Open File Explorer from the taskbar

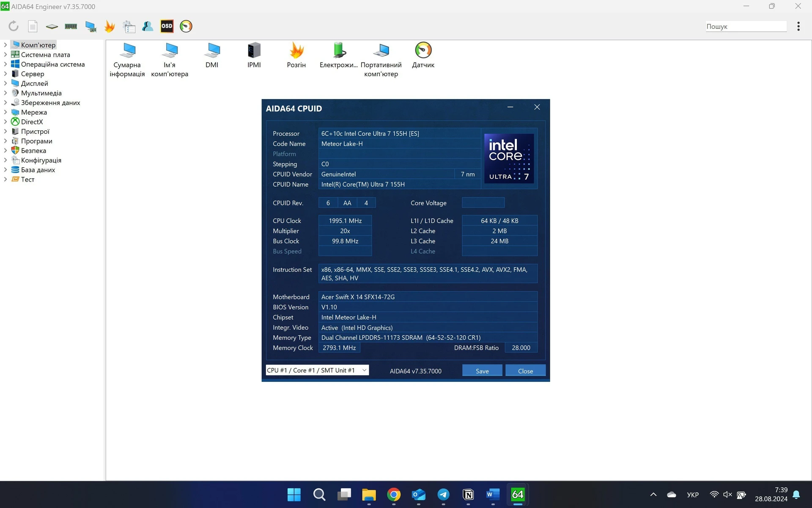click(x=369, y=494)
